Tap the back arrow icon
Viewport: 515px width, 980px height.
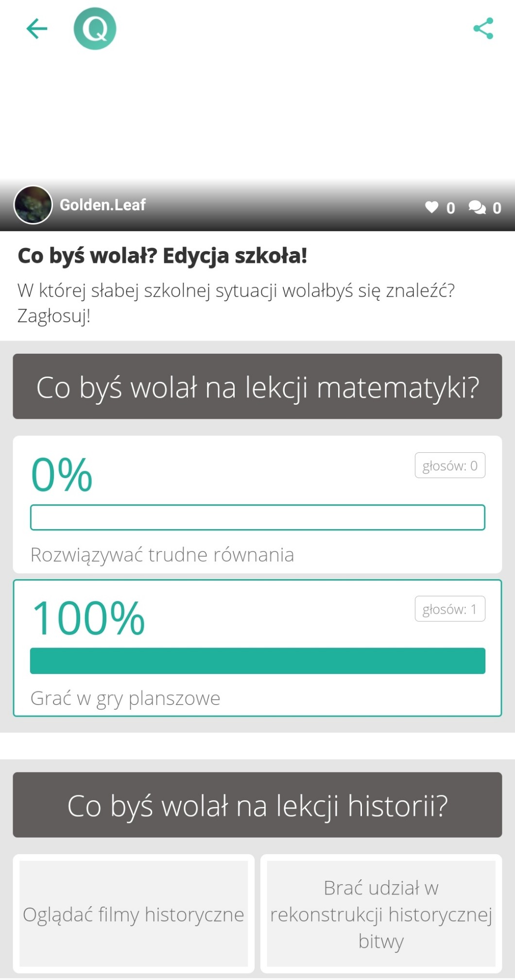click(x=36, y=29)
